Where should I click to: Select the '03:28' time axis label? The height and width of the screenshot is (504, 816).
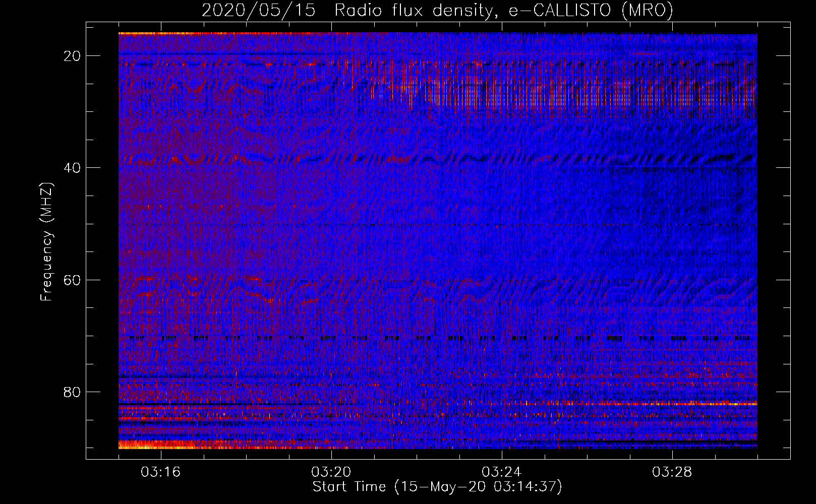[672, 472]
